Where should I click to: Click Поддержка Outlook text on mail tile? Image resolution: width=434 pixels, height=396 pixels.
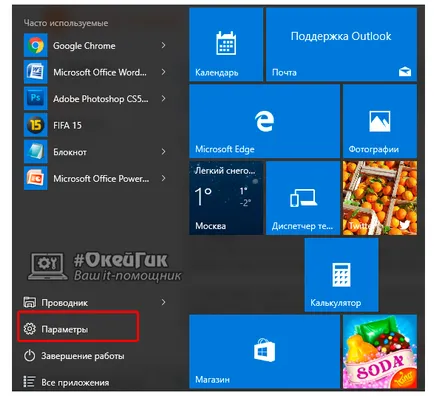point(341,36)
